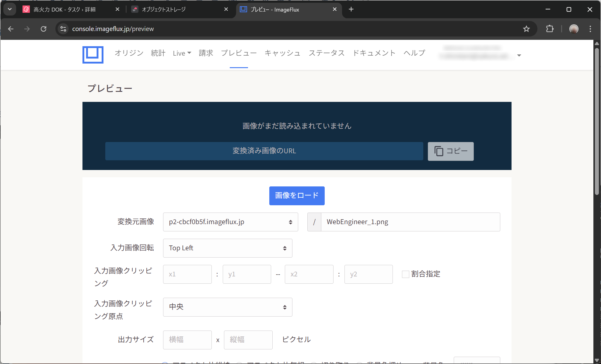Open Chrome three-dot menu icon

pos(590,29)
